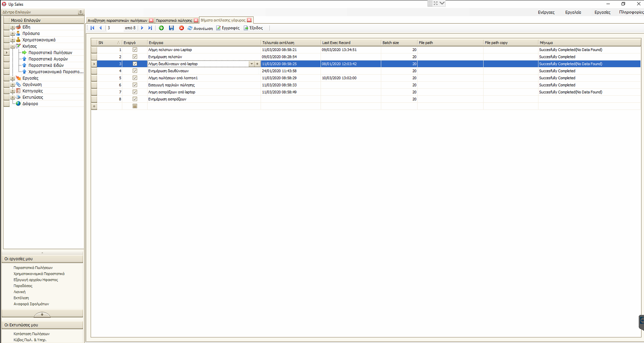
Task: Expand the Πρόσωπα tree node
Action: [x=13, y=34]
